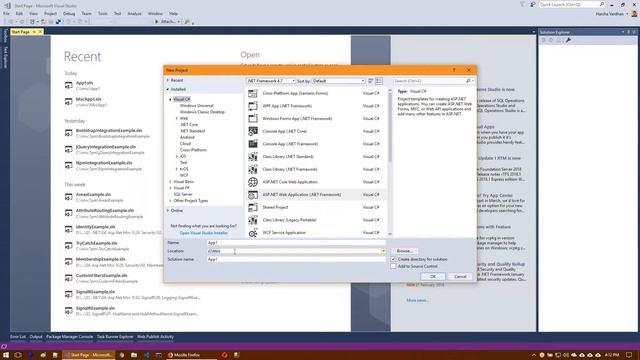Select Class Library (.NET Standard) template icon
Viewport: 640px width, 360px height.
(253, 157)
